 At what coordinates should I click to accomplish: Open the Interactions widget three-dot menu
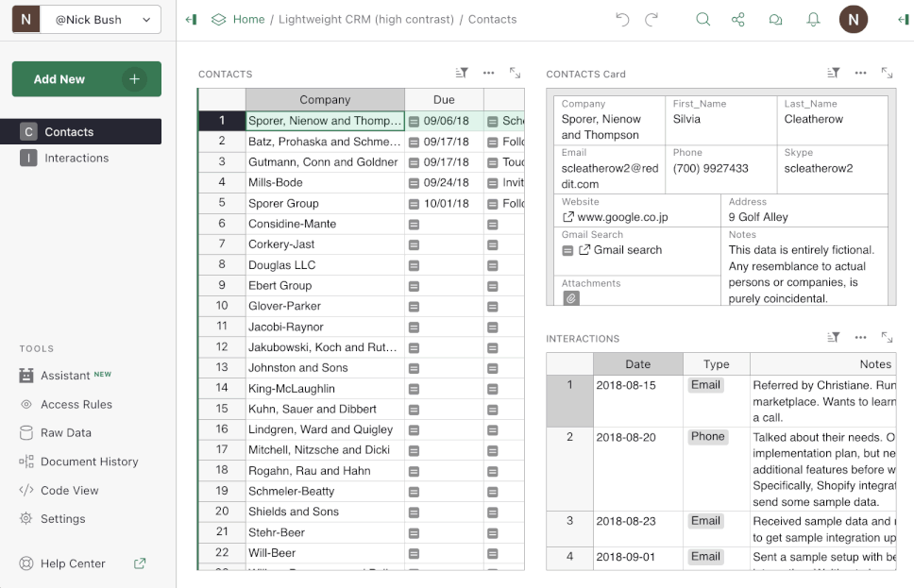pos(860,337)
